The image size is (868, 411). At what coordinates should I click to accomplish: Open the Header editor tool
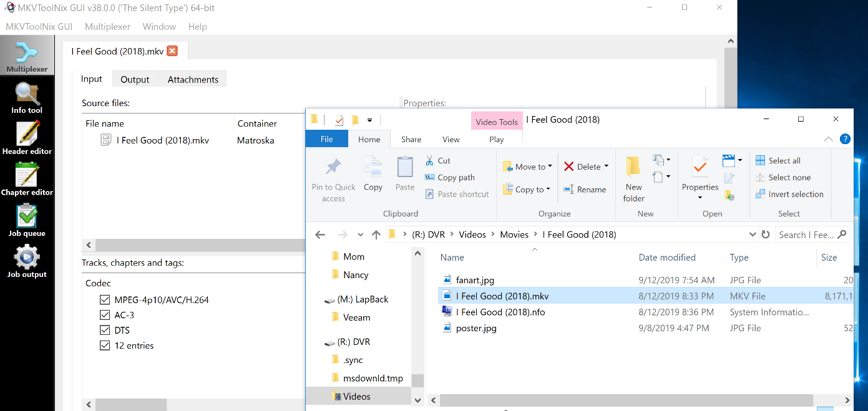tap(27, 139)
